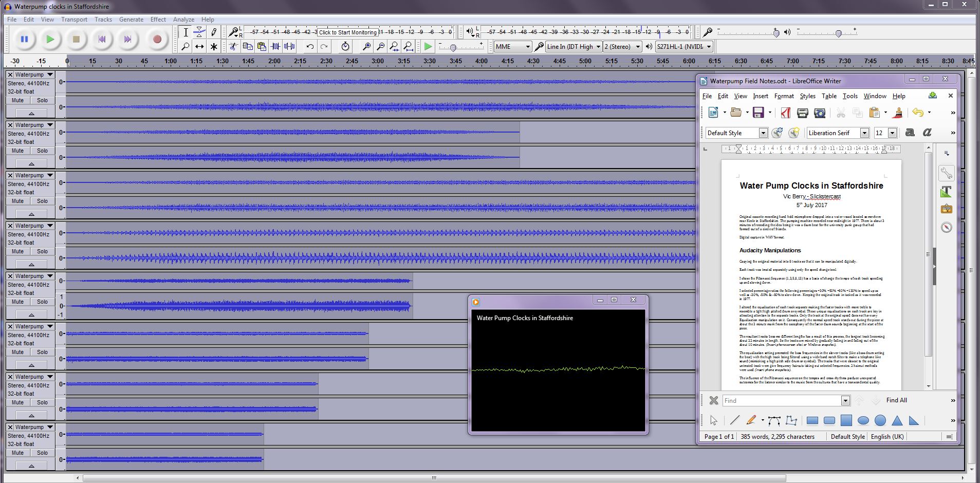This screenshot has height=483, width=980.
Task: Open the Table menu in LibreOffice Writer
Action: pyautogui.click(x=829, y=96)
